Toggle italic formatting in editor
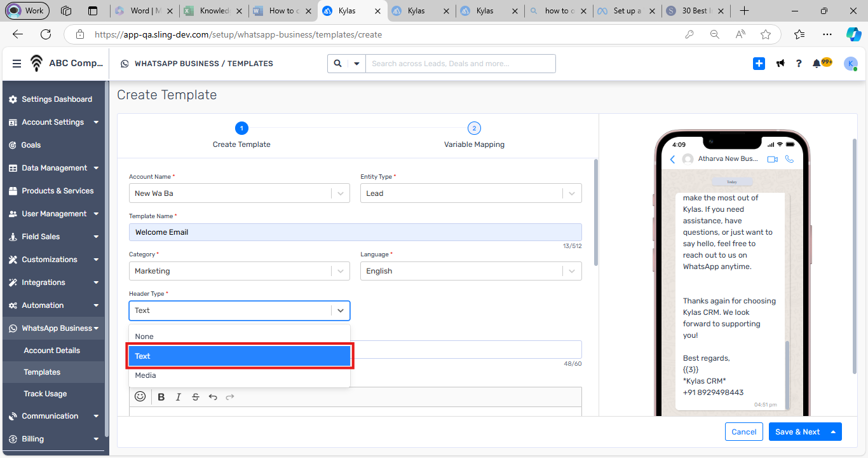The image size is (868, 458). (179, 397)
